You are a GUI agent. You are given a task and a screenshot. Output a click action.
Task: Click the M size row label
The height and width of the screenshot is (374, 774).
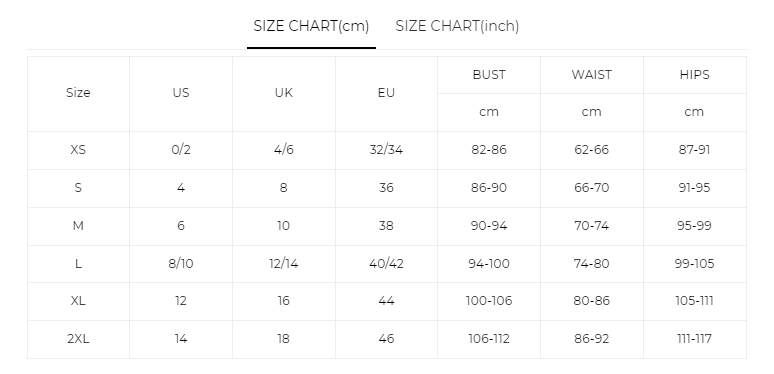coord(78,225)
